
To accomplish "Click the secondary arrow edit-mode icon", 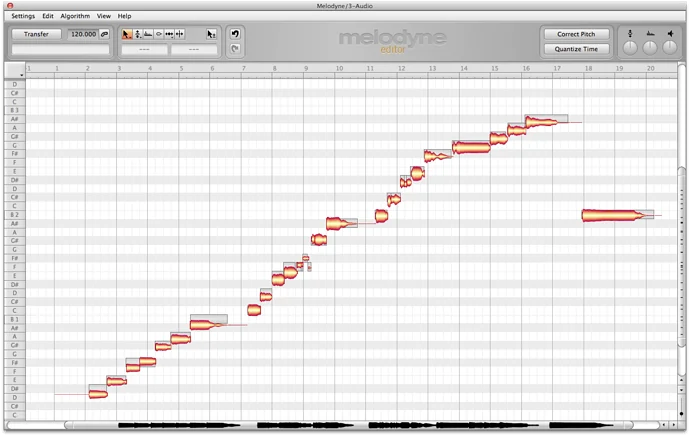I will click(x=211, y=34).
